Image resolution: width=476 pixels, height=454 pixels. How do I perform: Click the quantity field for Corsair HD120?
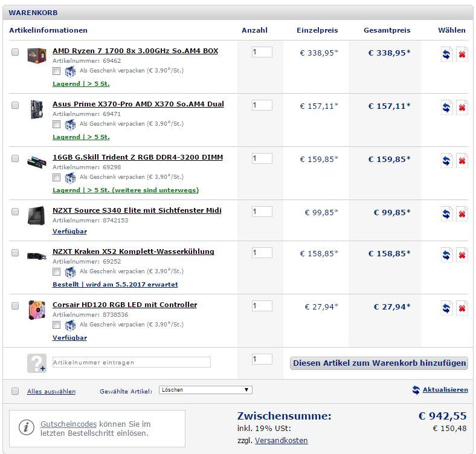click(x=262, y=306)
